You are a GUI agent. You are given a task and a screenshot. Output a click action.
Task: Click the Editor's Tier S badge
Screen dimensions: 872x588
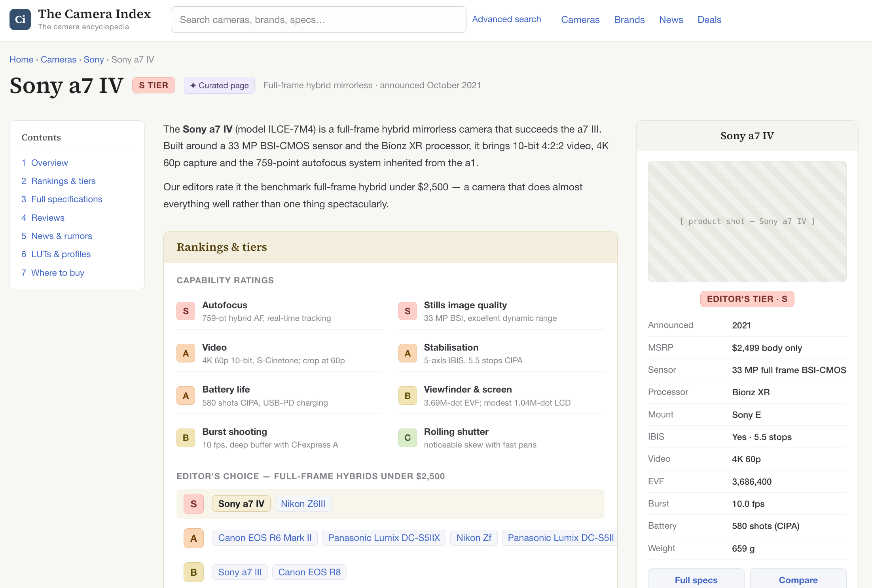(747, 299)
